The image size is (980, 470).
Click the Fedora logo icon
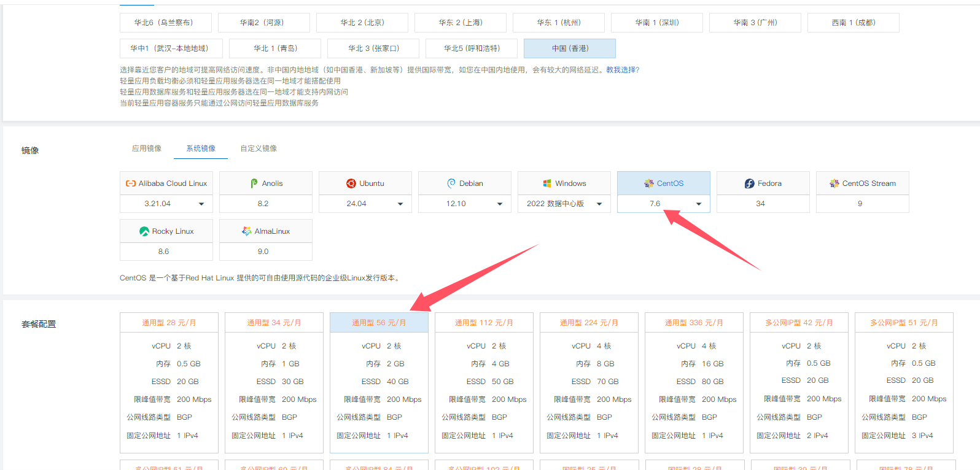(x=749, y=183)
